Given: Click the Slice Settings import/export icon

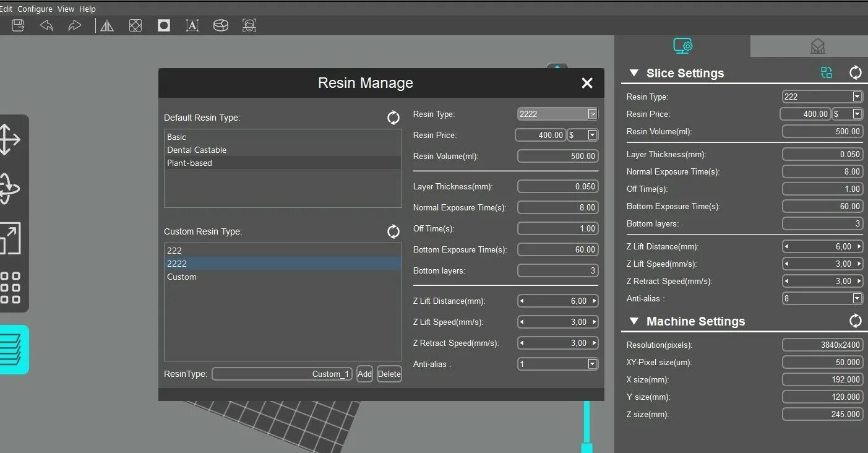Looking at the screenshot, I should click(x=827, y=72).
